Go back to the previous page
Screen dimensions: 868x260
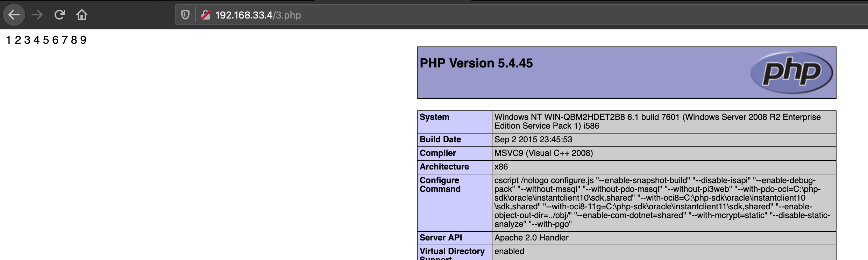pyautogui.click(x=14, y=15)
